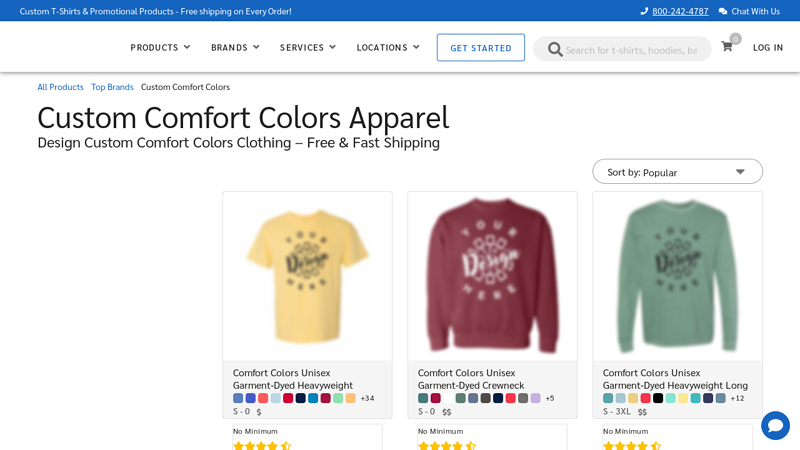Image resolution: width=800 pixels, height=450 pixels.
Task: Pick navy swatch on Heavyweight tee
Action: [301, 398]
